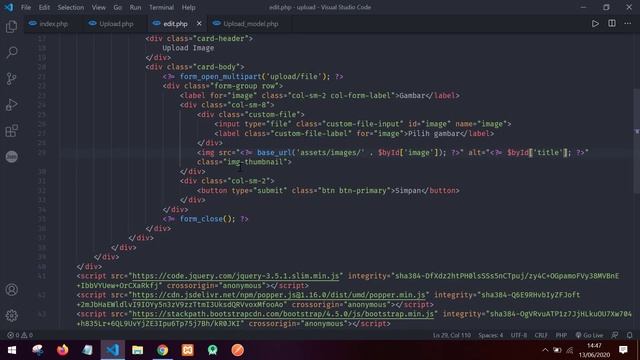Image resolution: width=640 pixels, height=360 pixels.
Task: Open XAMPP from the taskbar
Action: pos(187,350)
